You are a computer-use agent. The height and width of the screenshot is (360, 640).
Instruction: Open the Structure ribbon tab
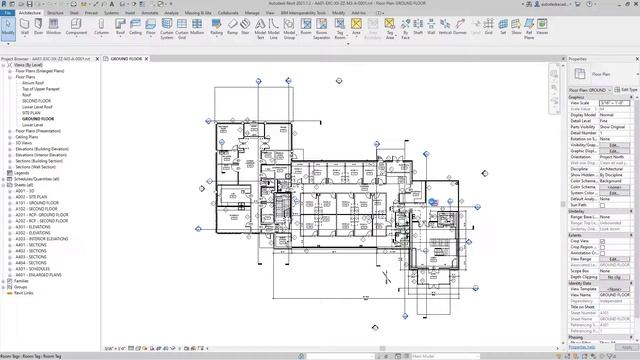pos(56,13)
